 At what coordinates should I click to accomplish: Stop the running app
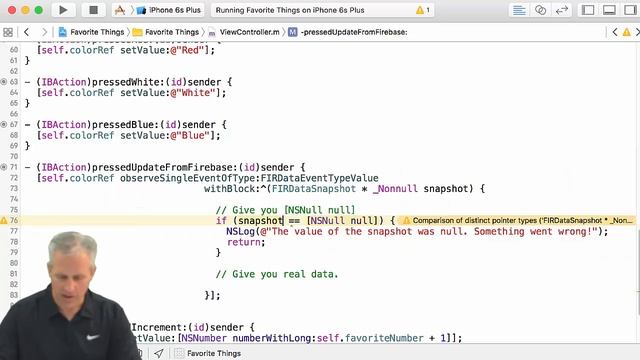click(93, 10)
